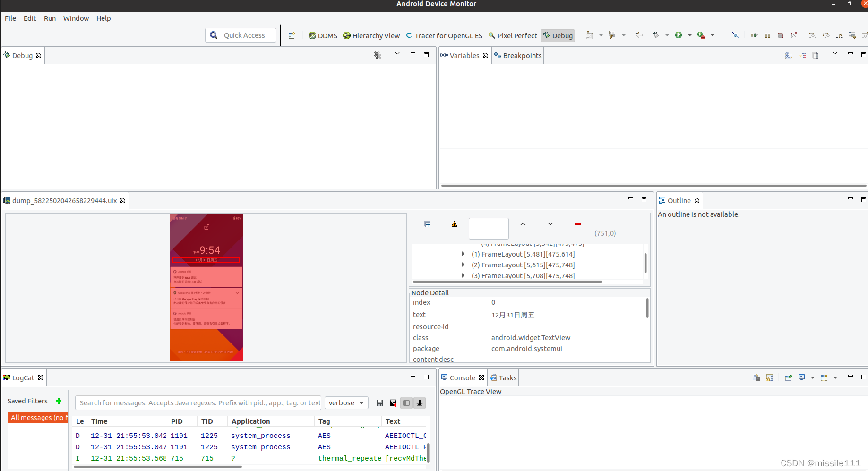Viewport: 868px width, 471px height.
Task: Save the LogCat log to file
Action: coord(380,402)
